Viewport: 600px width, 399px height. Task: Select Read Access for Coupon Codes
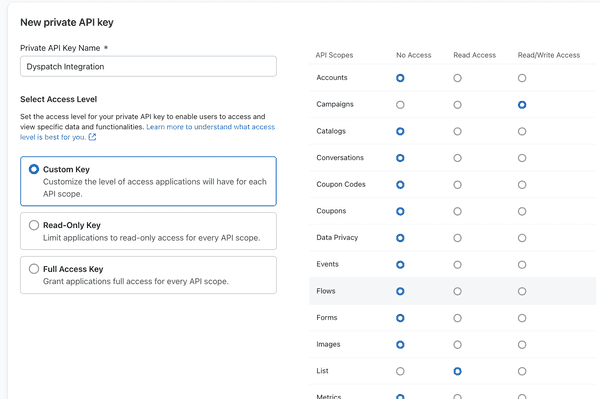[x=457, y=185]
